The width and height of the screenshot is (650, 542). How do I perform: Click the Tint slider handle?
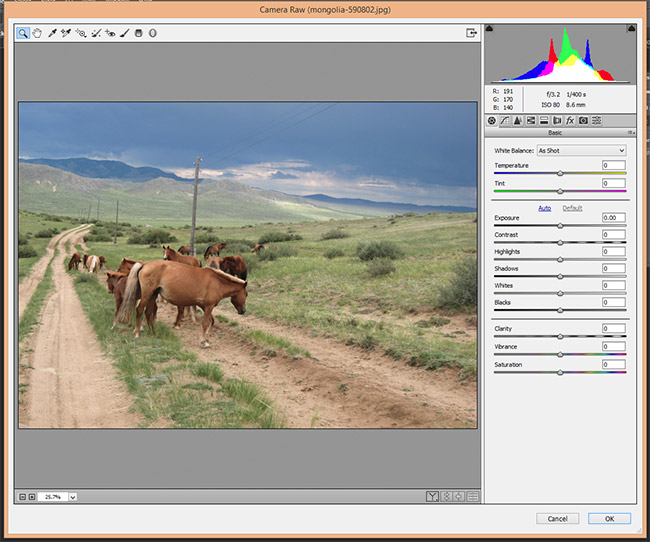coord(560,191)
